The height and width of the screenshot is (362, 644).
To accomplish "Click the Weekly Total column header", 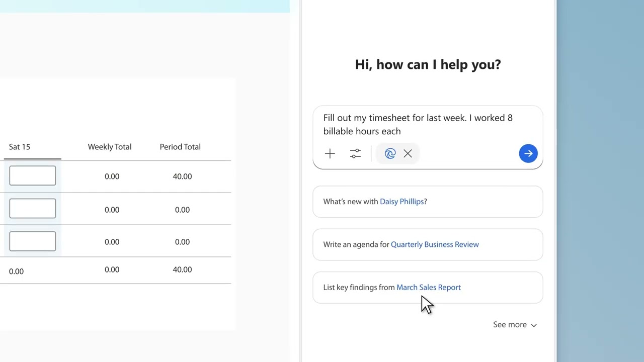I will 109,147.
